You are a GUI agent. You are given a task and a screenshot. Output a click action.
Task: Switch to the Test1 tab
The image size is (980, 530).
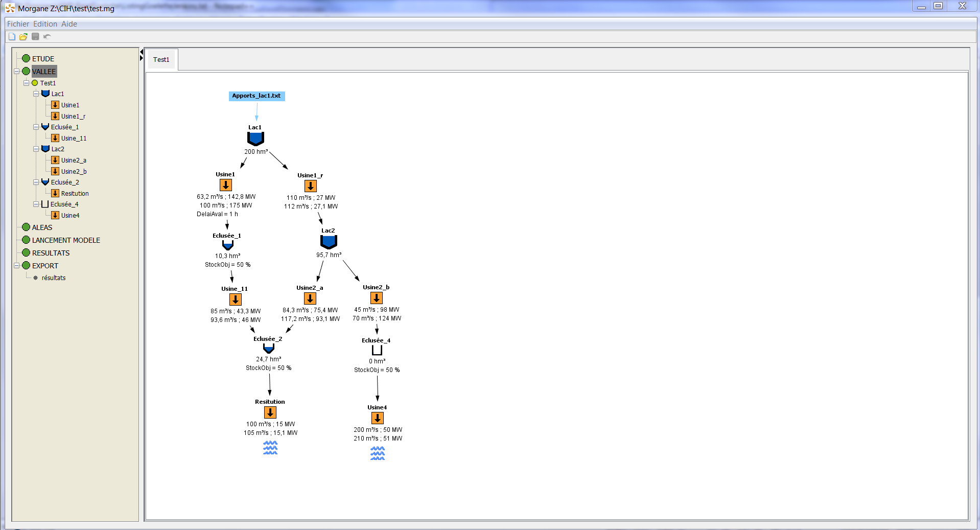pos(161,60)
